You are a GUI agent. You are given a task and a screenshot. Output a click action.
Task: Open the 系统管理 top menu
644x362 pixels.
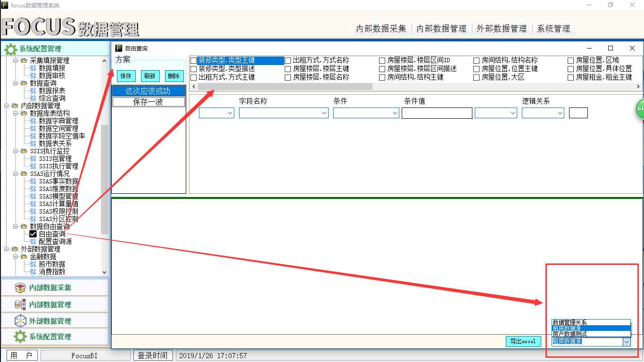[553, 29]
